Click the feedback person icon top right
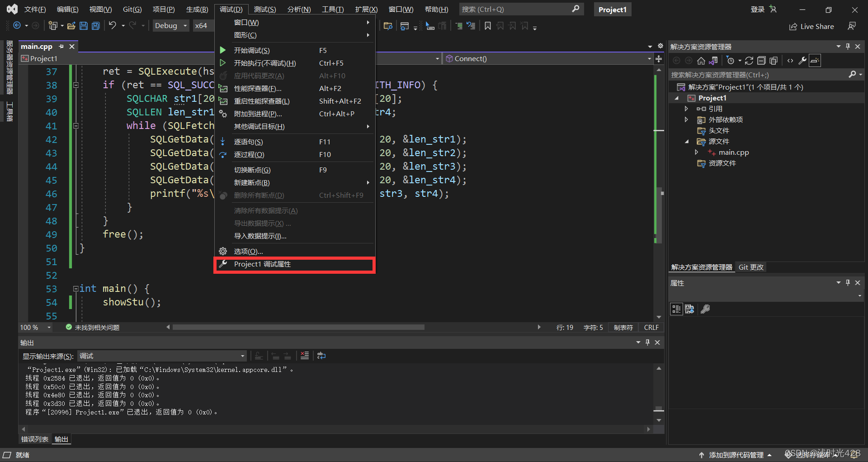 (852, 26)
